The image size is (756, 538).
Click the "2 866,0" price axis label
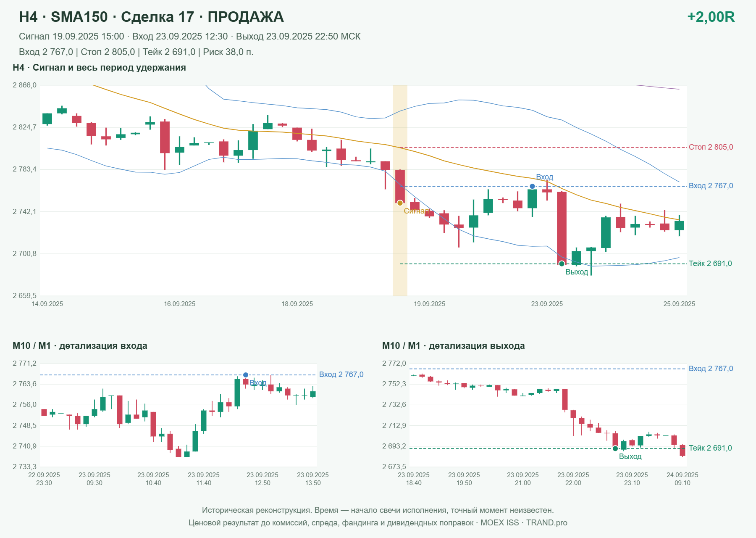25,85
